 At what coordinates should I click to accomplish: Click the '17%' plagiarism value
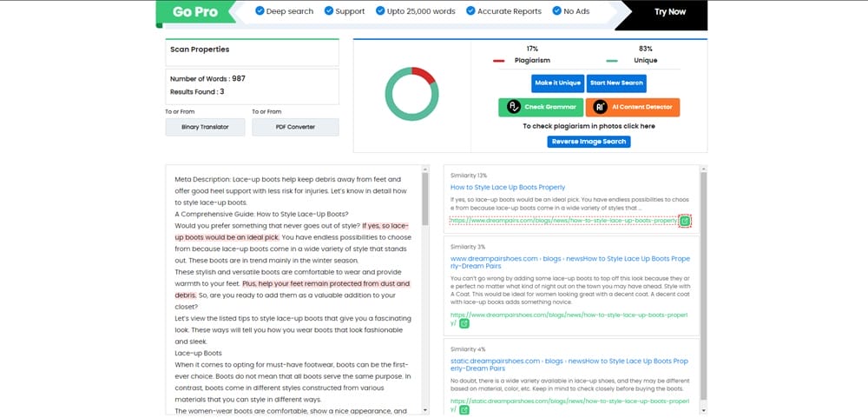coord(532,49)
